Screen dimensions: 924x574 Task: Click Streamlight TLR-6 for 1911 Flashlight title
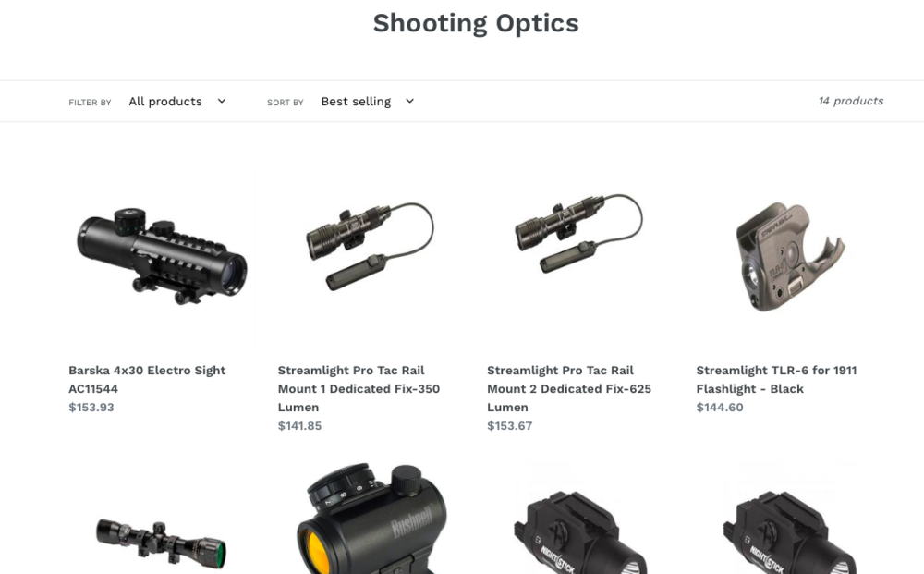coord(777,380)
